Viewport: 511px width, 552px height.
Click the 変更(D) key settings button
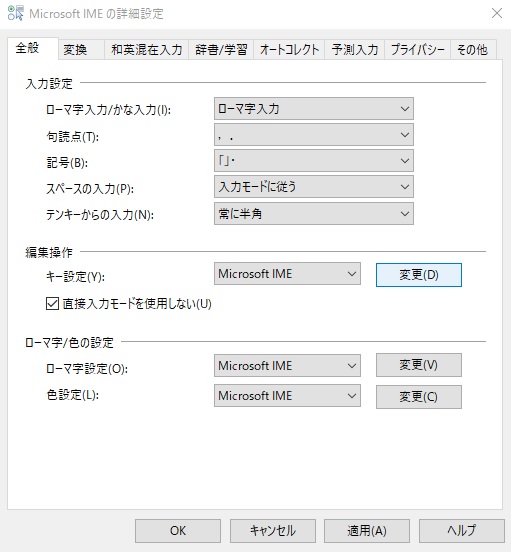click(419, 275)
